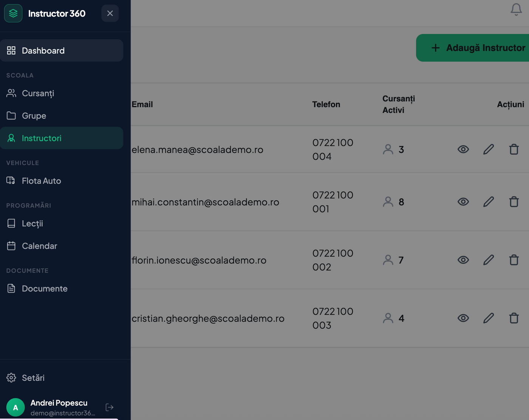Viewport: 529px width, 420px height.
Task: Navigate to the Dashboard section
Action: pyautogui.click(x=43, y=50)
